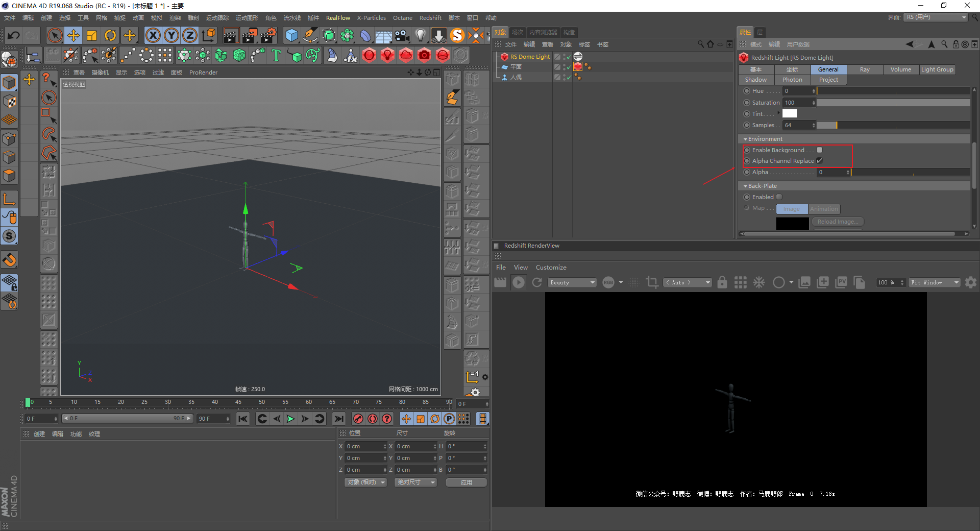Click the Samples animation circle toggle

point(747,125)
